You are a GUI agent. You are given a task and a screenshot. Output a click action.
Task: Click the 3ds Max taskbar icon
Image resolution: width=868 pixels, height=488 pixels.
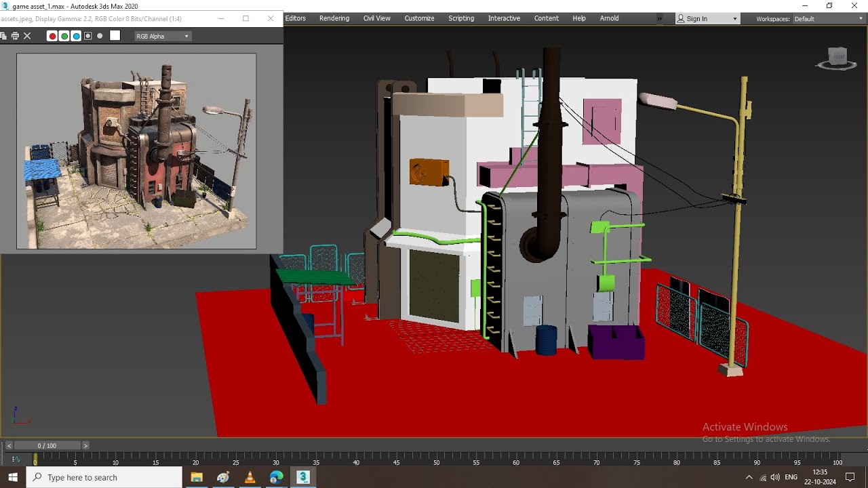303,477
